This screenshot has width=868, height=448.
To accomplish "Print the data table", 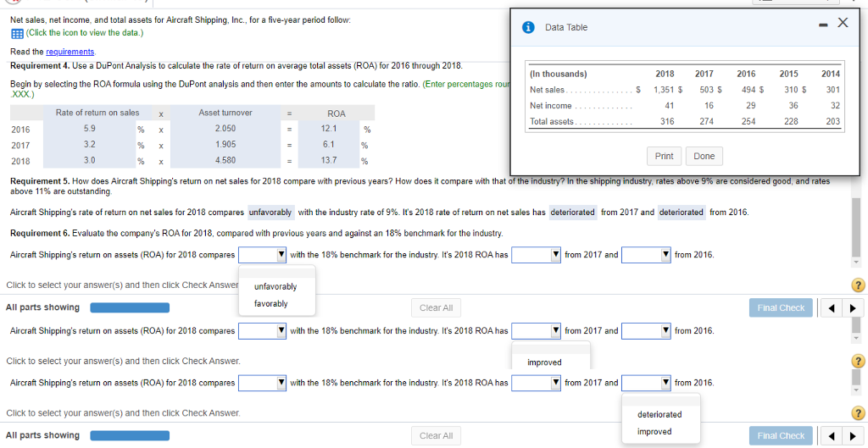I will click(665, 156).
